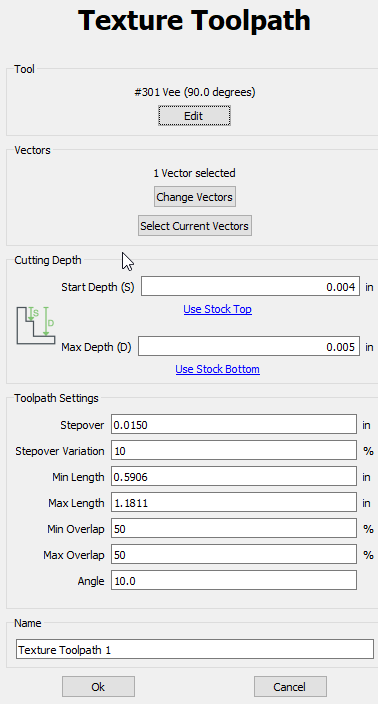Click the Max Overlap input field

tap(234, 554)
